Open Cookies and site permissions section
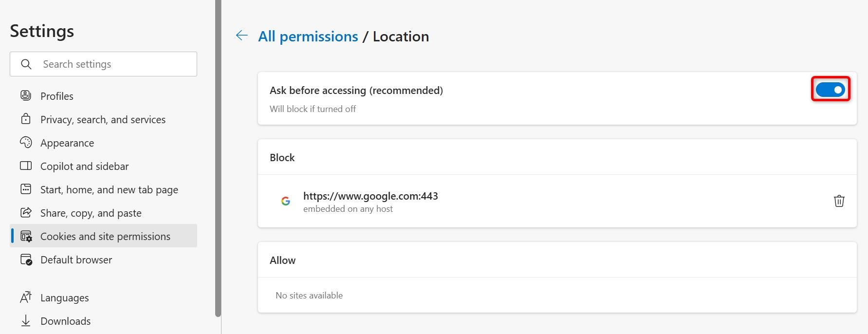This screenshot has height=334, width=868. point(105,236)
